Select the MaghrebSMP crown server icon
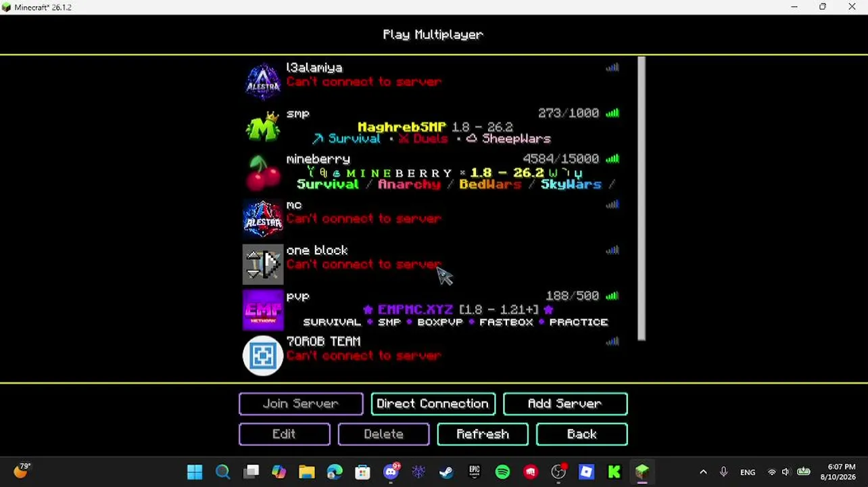 click(263, 127)
